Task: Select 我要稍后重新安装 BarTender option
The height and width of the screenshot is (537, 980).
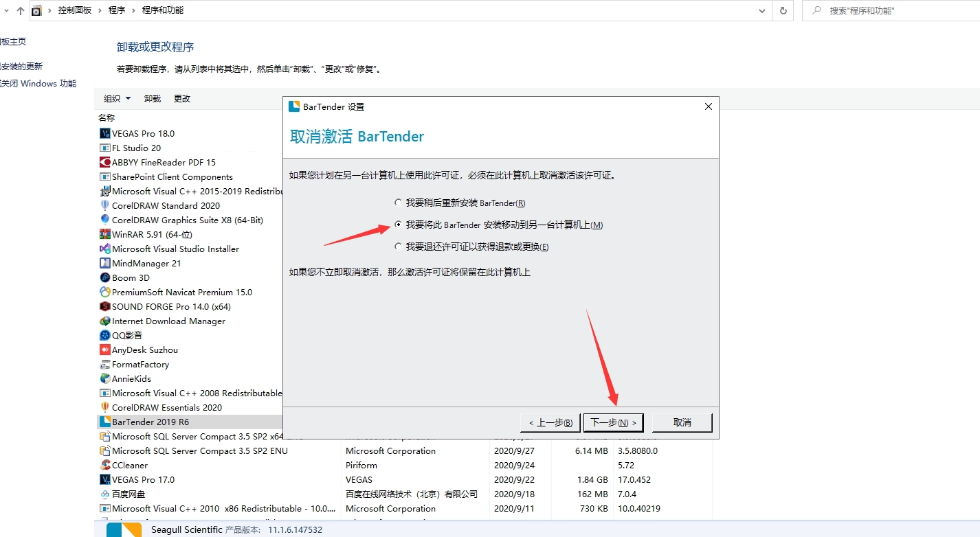Action: tap(460, 203)
